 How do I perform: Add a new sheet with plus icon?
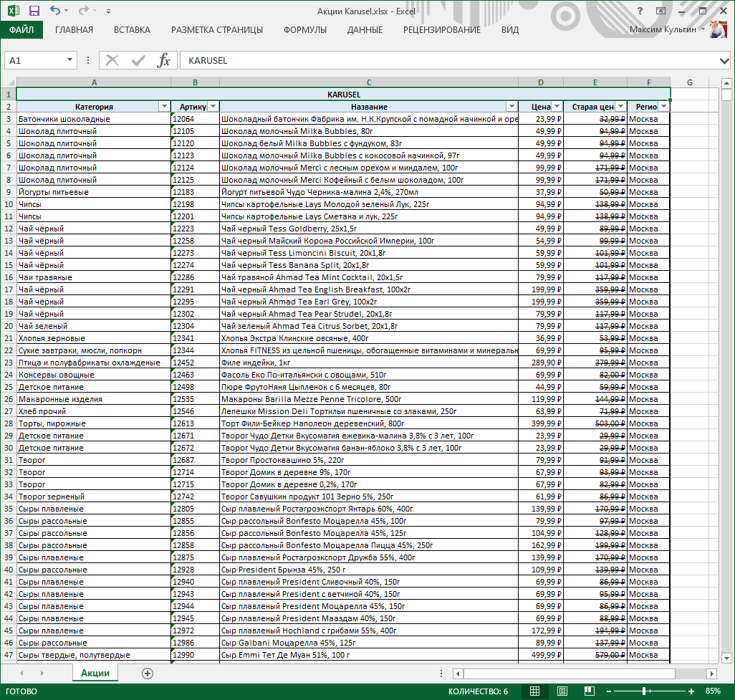[x=147, y=673]
